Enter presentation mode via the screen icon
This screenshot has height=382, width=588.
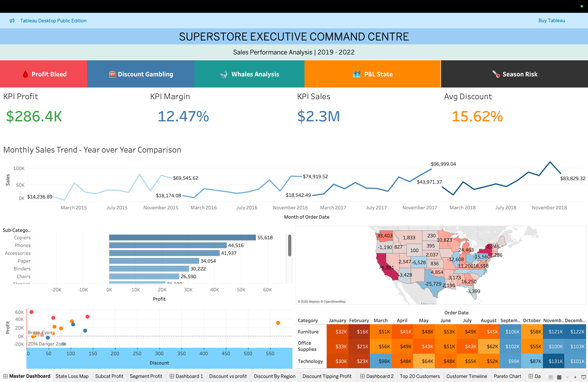tap(584, 377)
